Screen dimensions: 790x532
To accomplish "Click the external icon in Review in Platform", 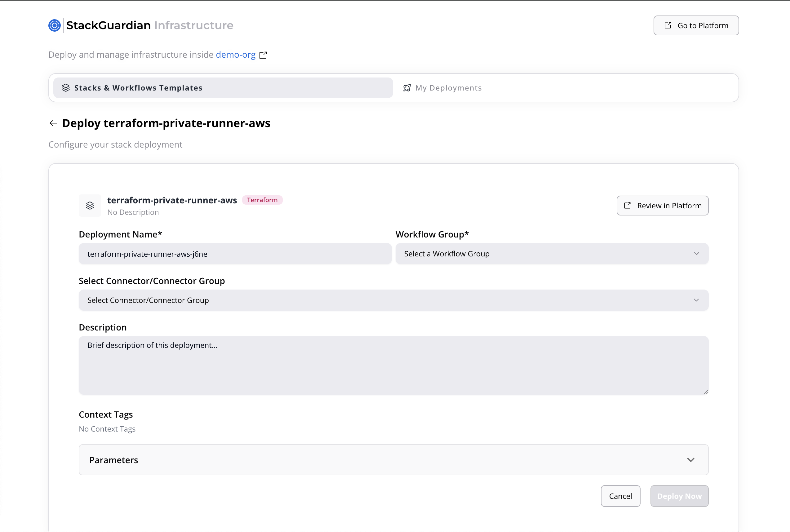I will [628, 206].
